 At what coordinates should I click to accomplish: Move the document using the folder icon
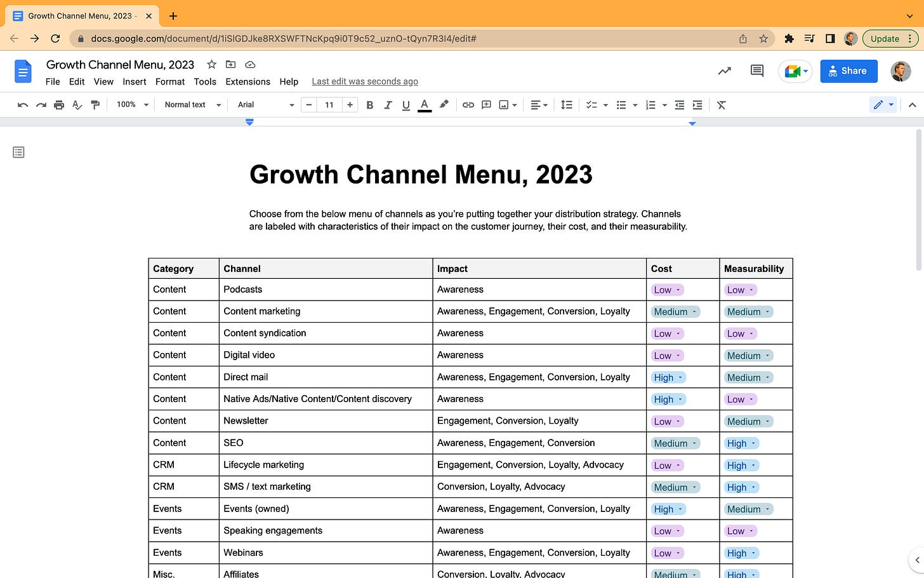tap(231, 64)
